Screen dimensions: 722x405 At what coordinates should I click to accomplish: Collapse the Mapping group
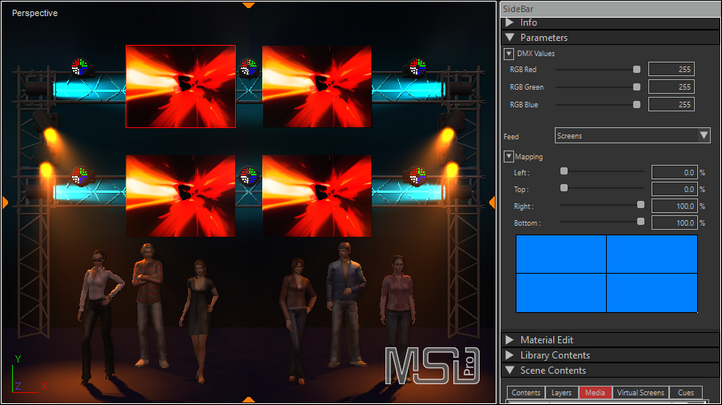pyautogui.click(x=509, y=156)
